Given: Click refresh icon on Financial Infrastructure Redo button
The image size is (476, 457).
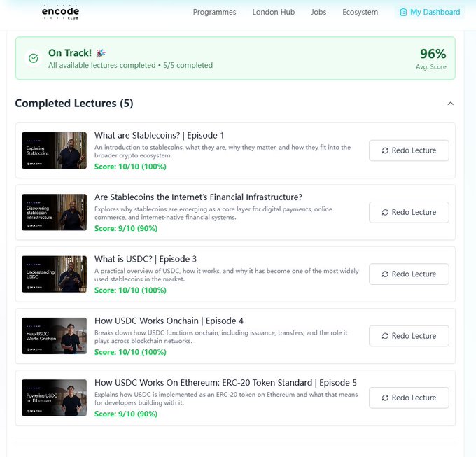Looking at the screenshot, I should tap(385, 213).
